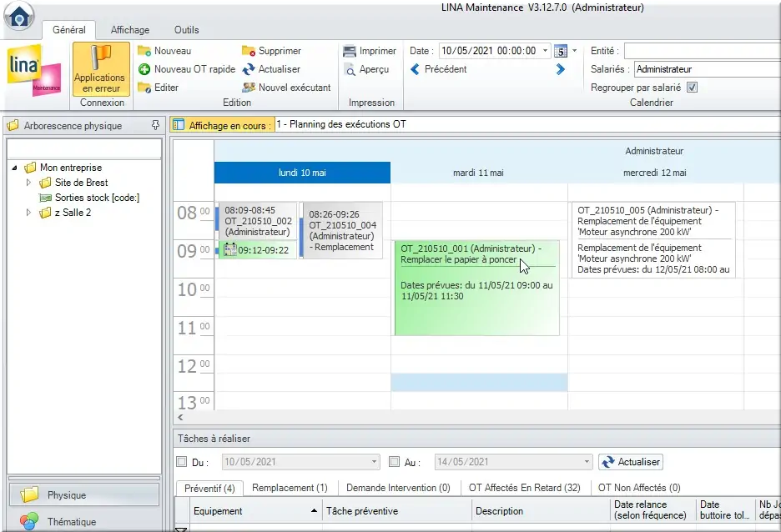The width and height of the screenshot is (781, 532).
Task: Select the OT Affectés En Retard (32) tab
Action: coord(525,488)
